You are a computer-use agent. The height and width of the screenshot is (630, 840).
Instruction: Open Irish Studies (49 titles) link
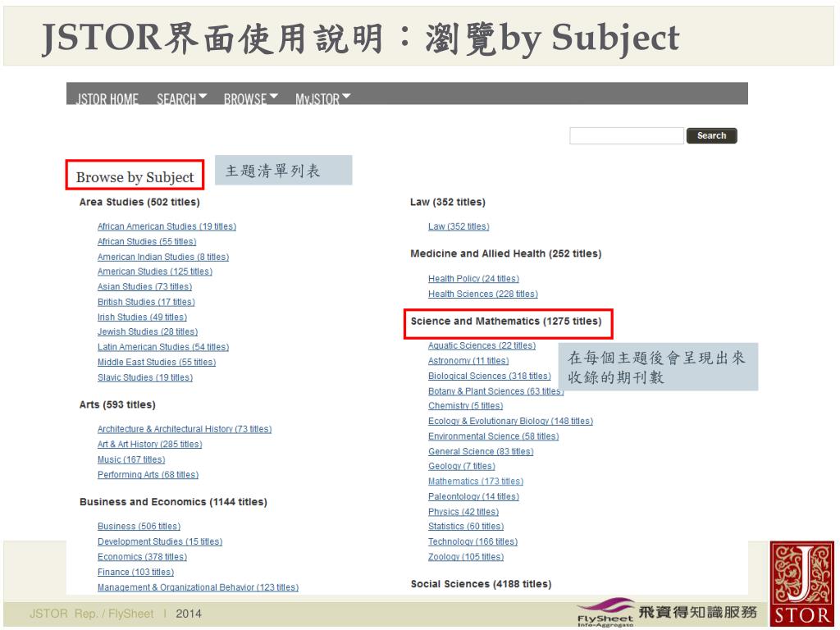tap(142, 317)
